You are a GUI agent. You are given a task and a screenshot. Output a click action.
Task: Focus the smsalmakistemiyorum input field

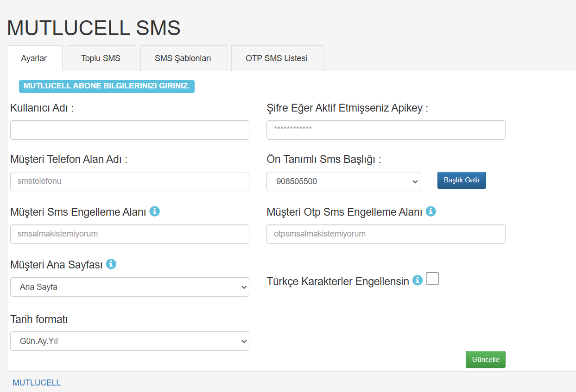click(x=130, y=234)
